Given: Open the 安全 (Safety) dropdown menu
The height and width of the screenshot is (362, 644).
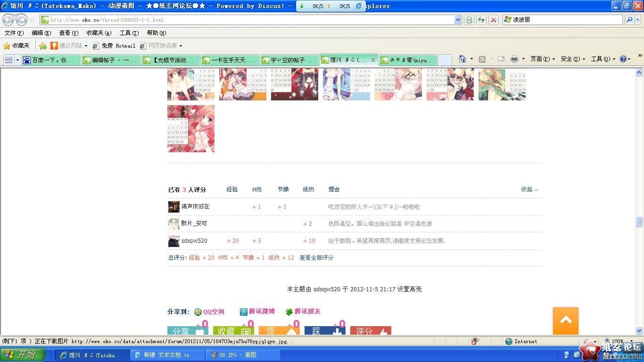Looking at the screenshot, I should click(x=572, y=59).
